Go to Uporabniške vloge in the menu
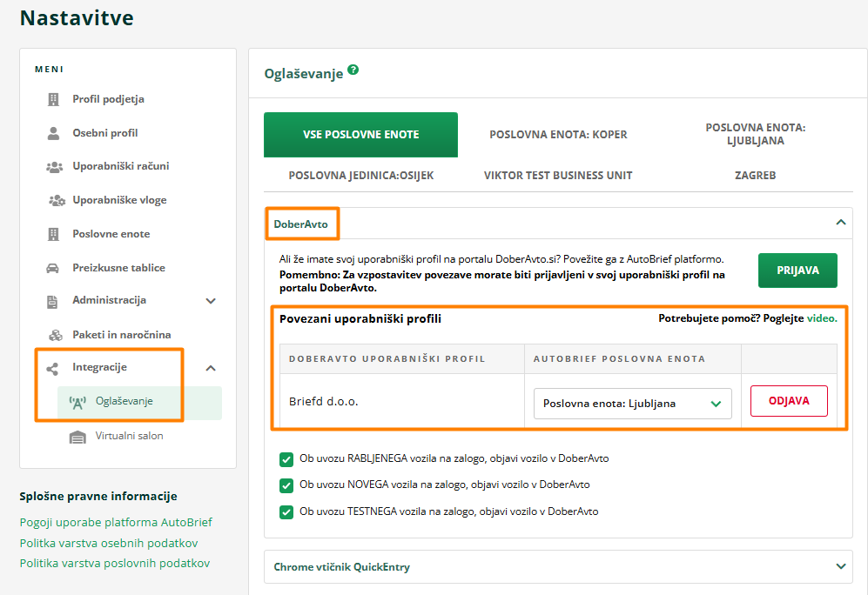868x595 pixels. 119,199
